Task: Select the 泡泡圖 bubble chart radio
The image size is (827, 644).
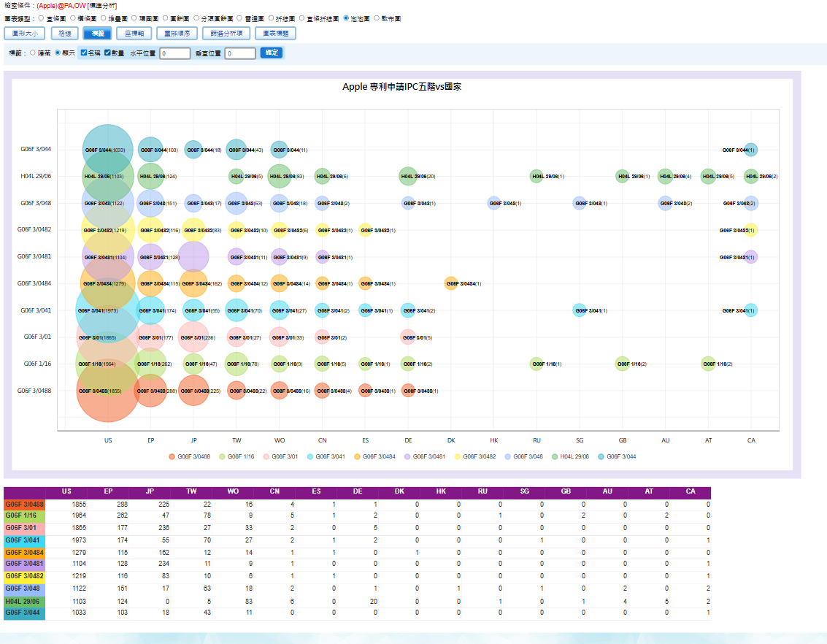Action: point(346,18)
